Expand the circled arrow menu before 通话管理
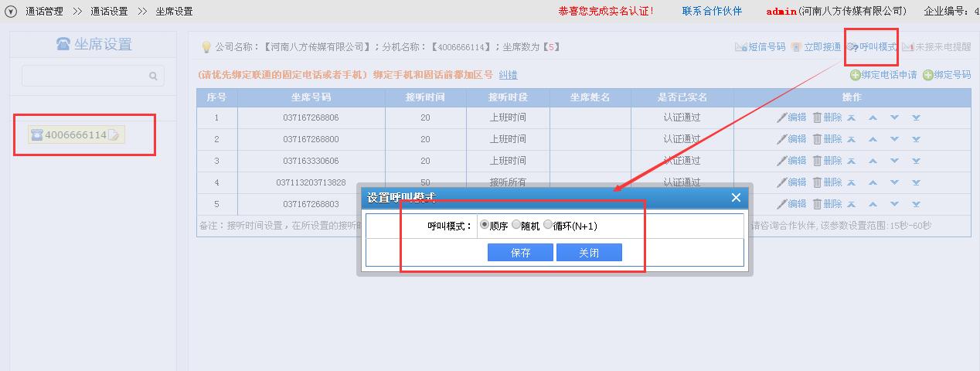The height and width of the screenshot is (371, 980). point(11,12)
